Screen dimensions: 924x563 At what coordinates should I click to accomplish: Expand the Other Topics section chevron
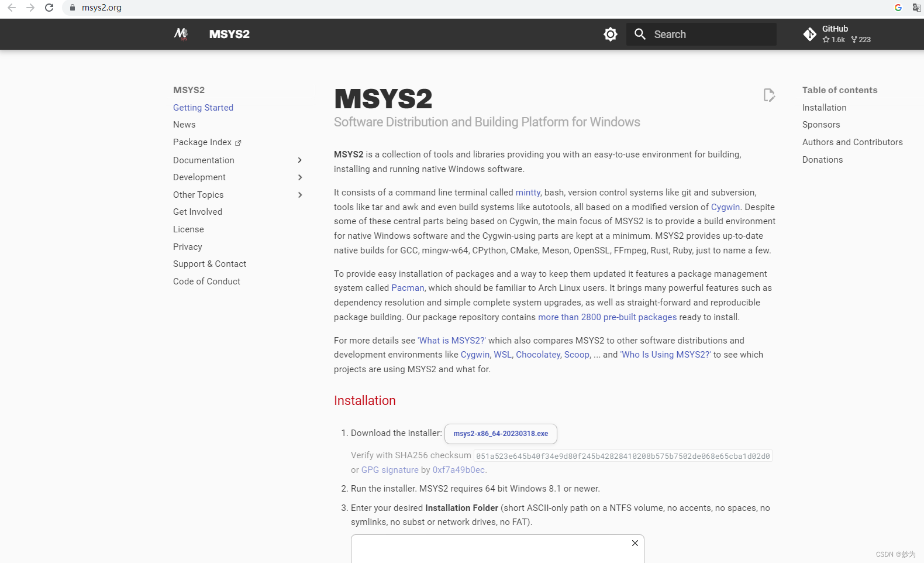(300, 195)
